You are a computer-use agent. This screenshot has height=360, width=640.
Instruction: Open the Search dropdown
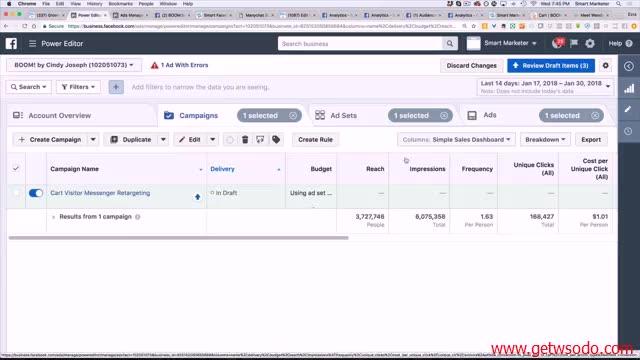[x=29, y=87]
